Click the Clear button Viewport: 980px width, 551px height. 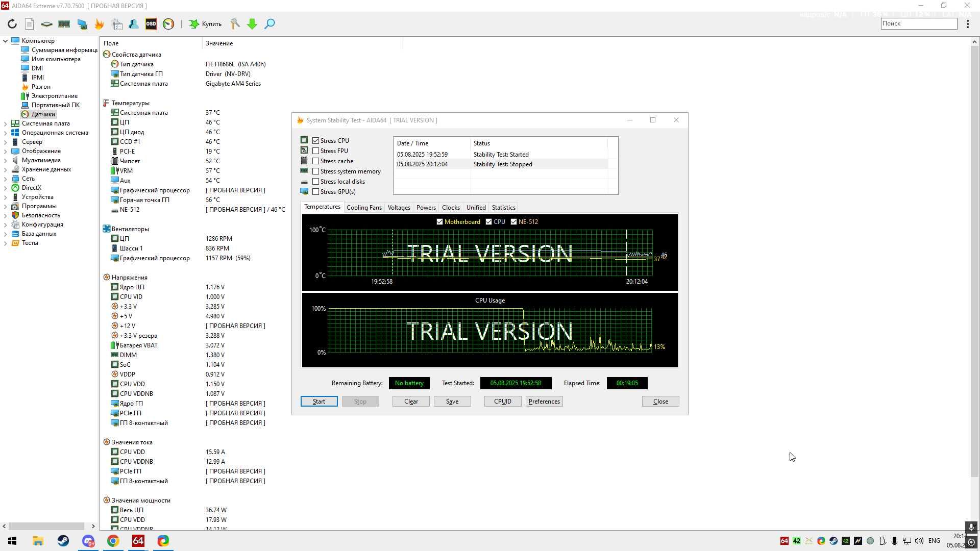[x=411, y=402]
